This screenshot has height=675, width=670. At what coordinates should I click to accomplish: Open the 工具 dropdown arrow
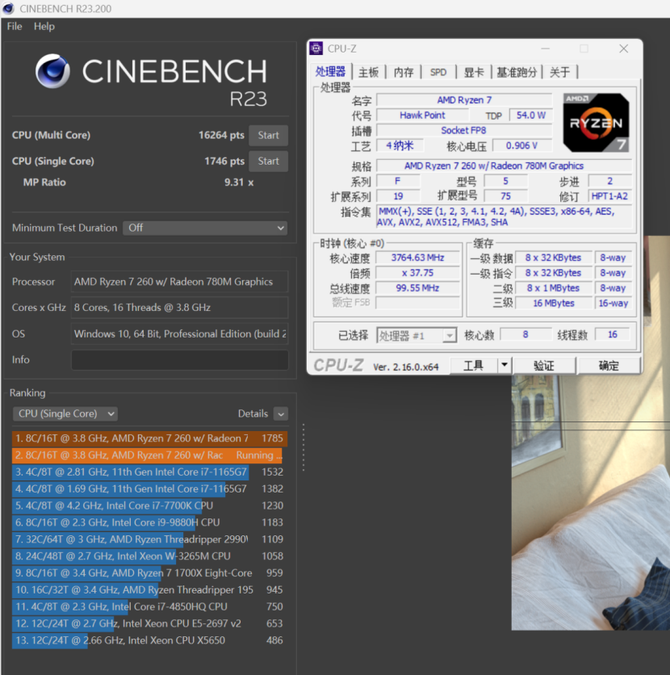pyautogui.click(x=505, y=366)
